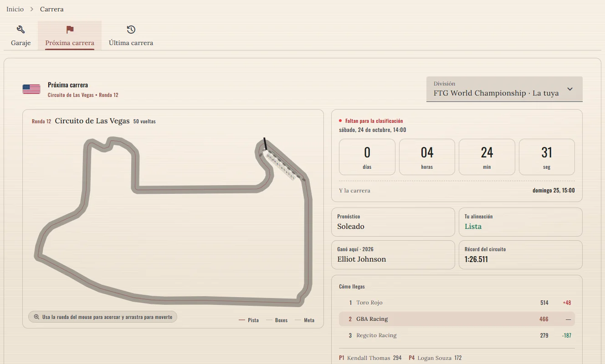Select the Toro Rojo standings row
Image resolution: width=605 pixels, height=364 pixels.
(x=457, y=303)
